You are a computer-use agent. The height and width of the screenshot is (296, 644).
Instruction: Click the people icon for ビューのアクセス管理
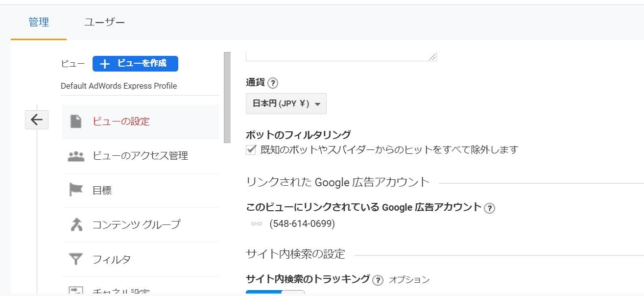(76, 156)
